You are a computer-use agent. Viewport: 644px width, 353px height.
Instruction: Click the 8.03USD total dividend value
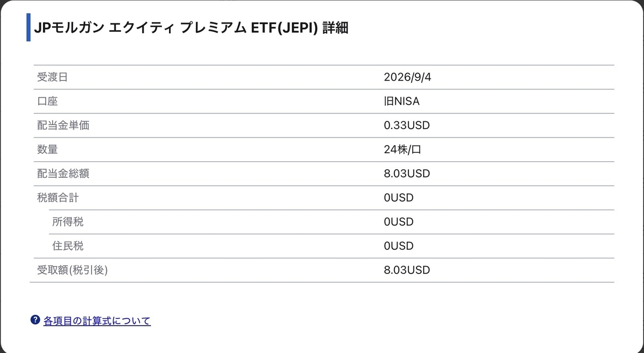point(407,174)
